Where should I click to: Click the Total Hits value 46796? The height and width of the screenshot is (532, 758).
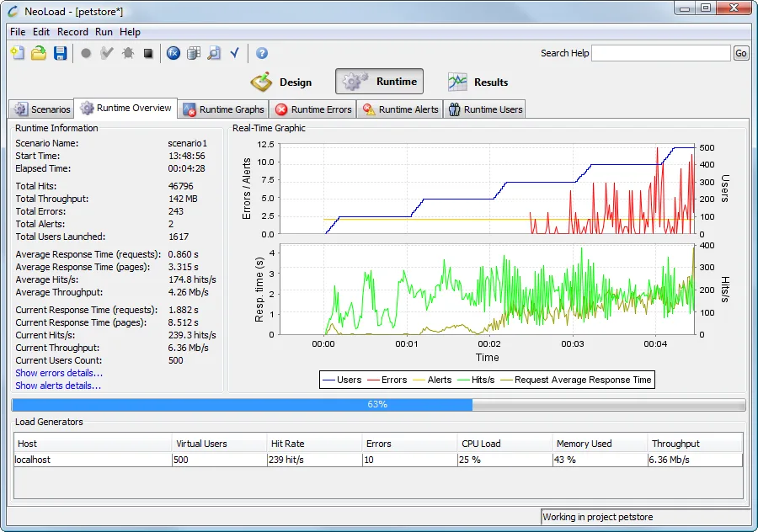(181, 186)
